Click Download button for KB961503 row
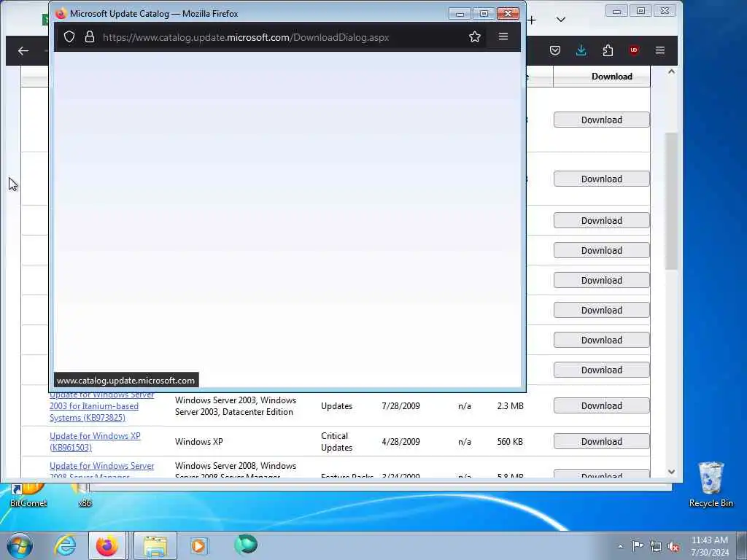Image resolution: width=747 pixels, height=560 pixels. click(x=601, y=441)
